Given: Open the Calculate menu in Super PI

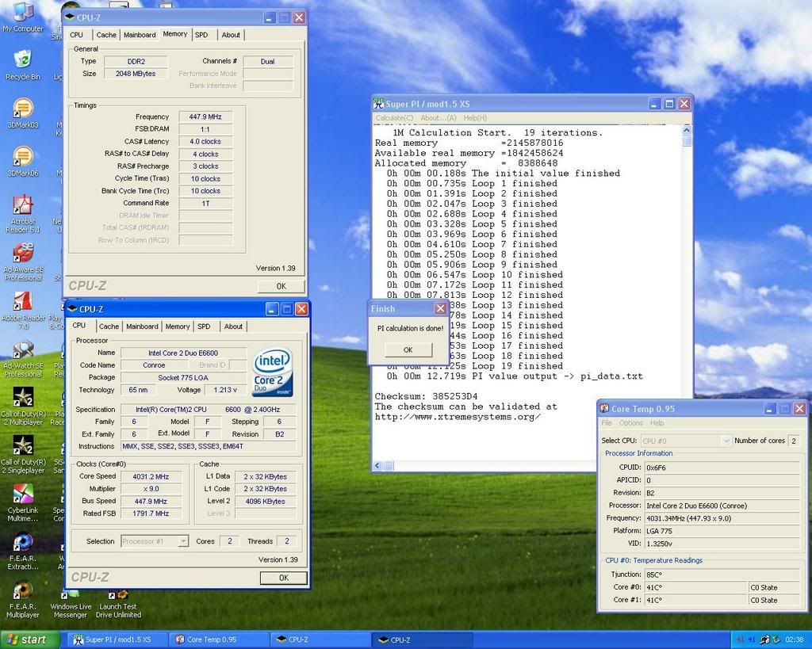Looking at the screenshot, I should pyautogui.click(x=394, y=118).
